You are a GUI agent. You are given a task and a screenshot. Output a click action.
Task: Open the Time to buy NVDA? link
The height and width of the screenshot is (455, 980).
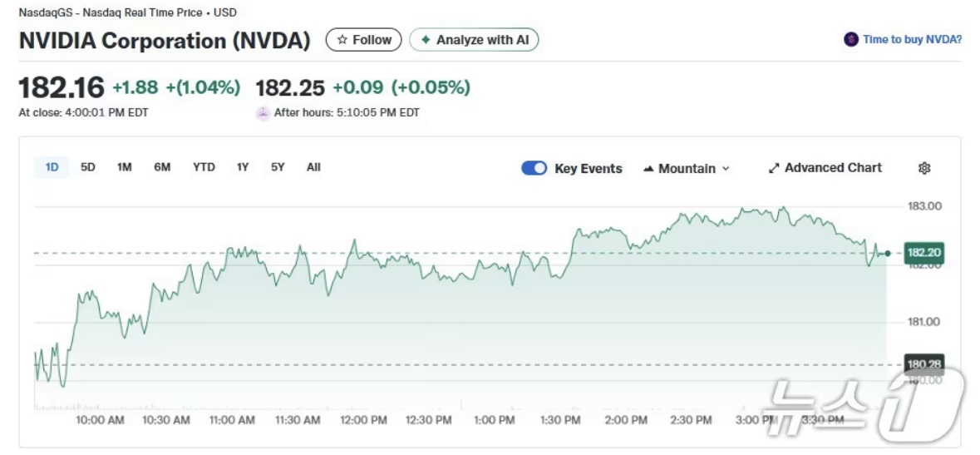pyautogui.click(x=912, y=39)
